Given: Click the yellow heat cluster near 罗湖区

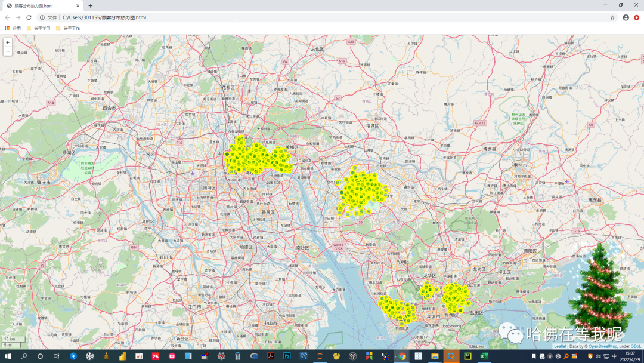Looking at the screenshot, I should tap(456, 297).
